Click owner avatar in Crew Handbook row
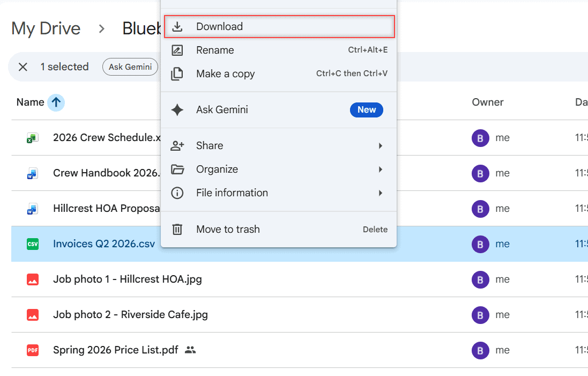 tap(480, 173)
